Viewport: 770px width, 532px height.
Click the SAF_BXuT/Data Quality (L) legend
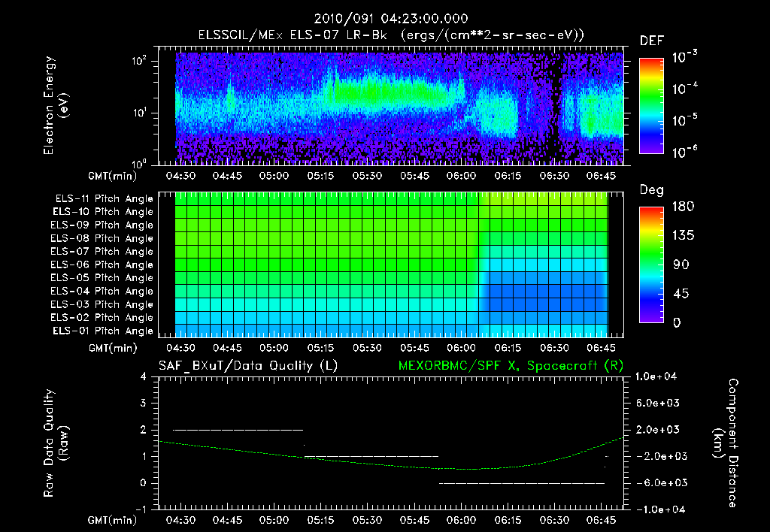(x=248, y=366)
